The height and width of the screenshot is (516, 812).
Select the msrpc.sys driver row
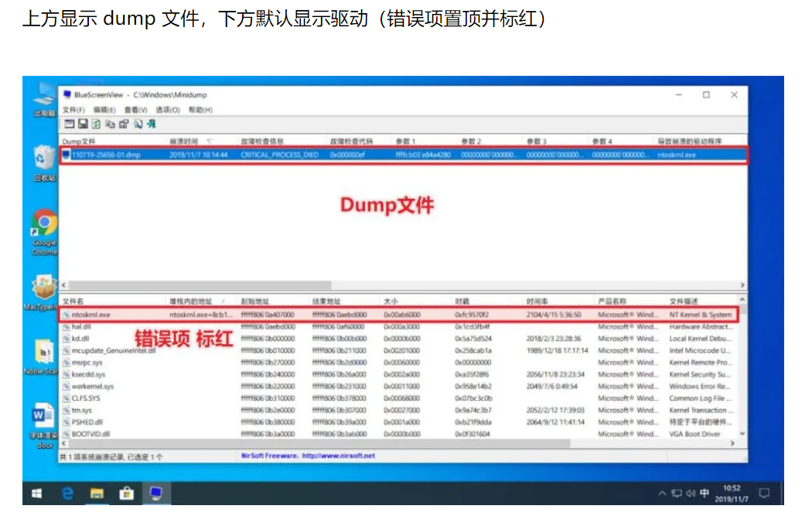(399, 363)
